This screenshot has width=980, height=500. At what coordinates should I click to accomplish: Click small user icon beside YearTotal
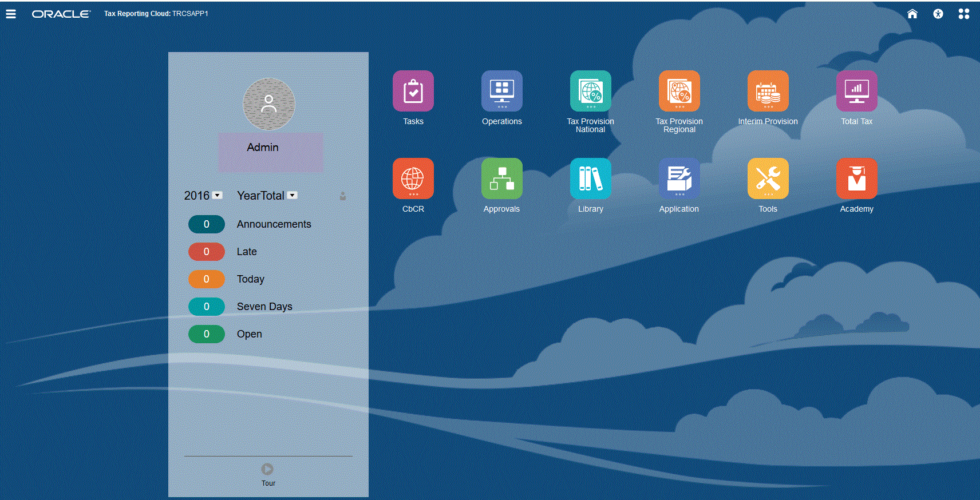pos(343,196)
